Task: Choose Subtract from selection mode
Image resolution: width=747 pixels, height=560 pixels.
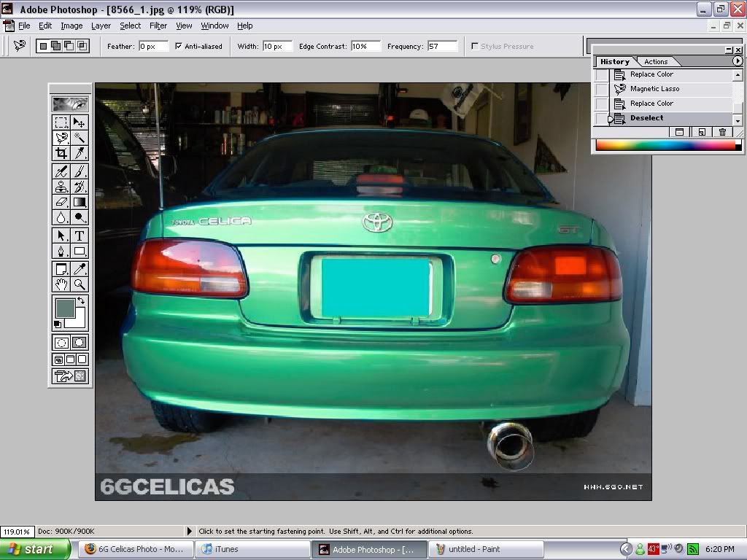Action: [x=69, y=46]
